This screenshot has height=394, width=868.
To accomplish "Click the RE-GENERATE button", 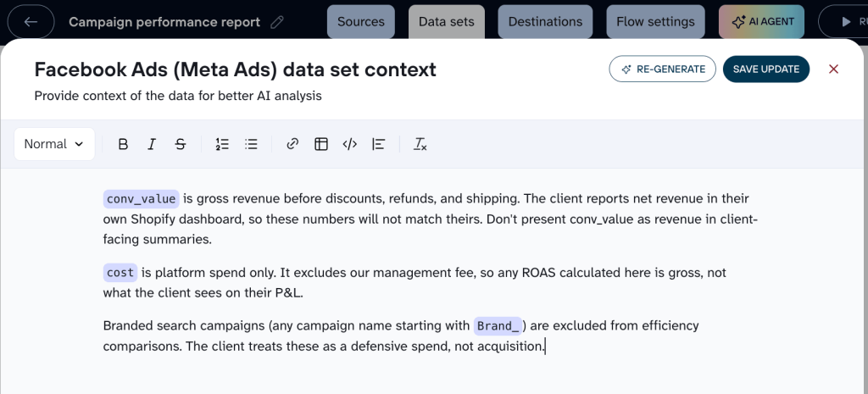I will (663, 69).
